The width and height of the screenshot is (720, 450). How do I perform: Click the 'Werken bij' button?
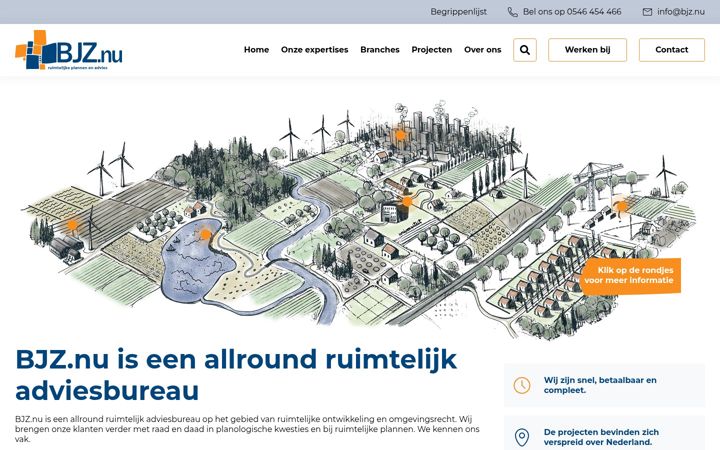pyautogui.click(x=587, y=50)
